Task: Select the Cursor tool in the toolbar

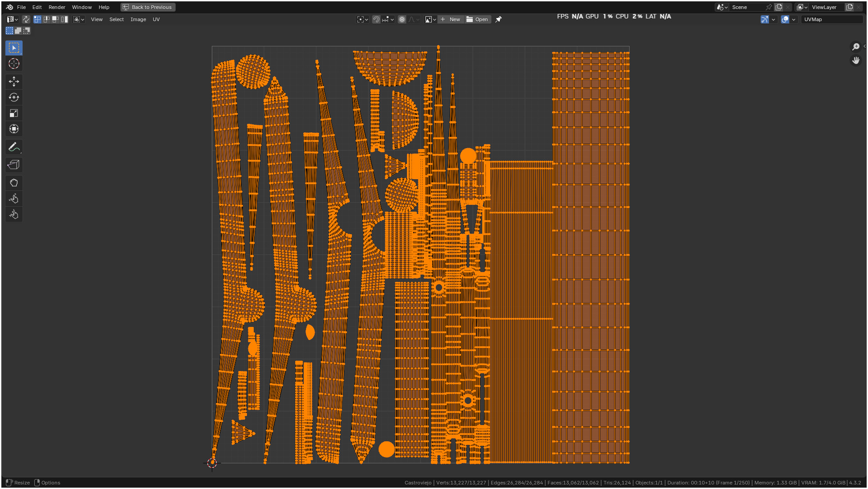Action: [14, 63]
